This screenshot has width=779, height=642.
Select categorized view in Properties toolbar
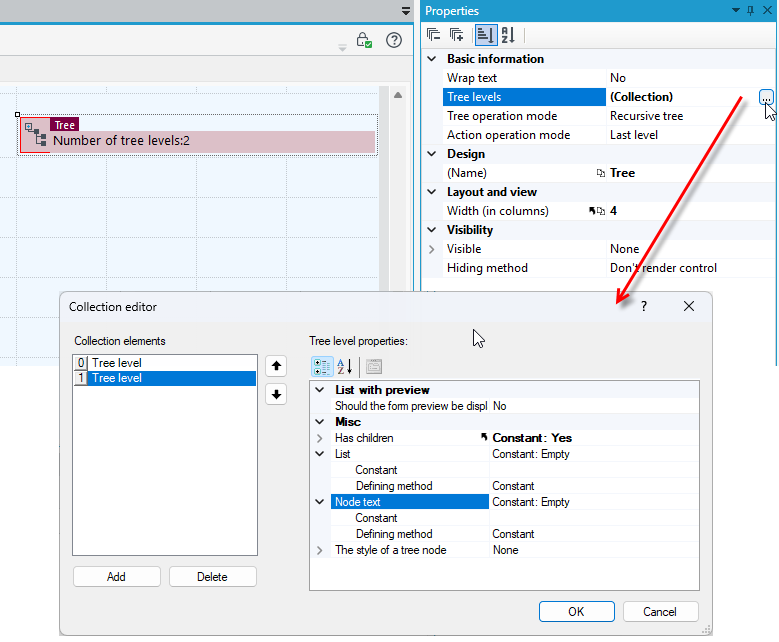coord(485,35)
